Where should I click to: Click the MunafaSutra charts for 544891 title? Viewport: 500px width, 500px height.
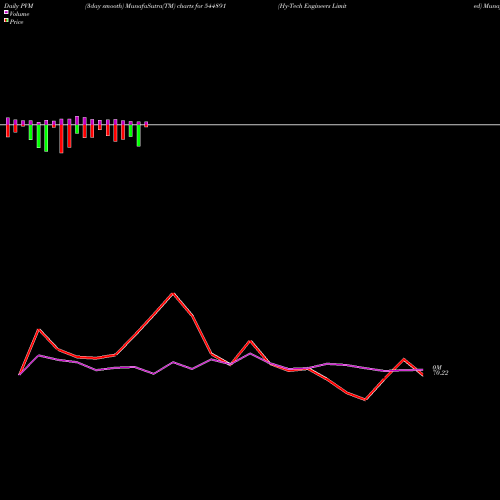[155, 6]
